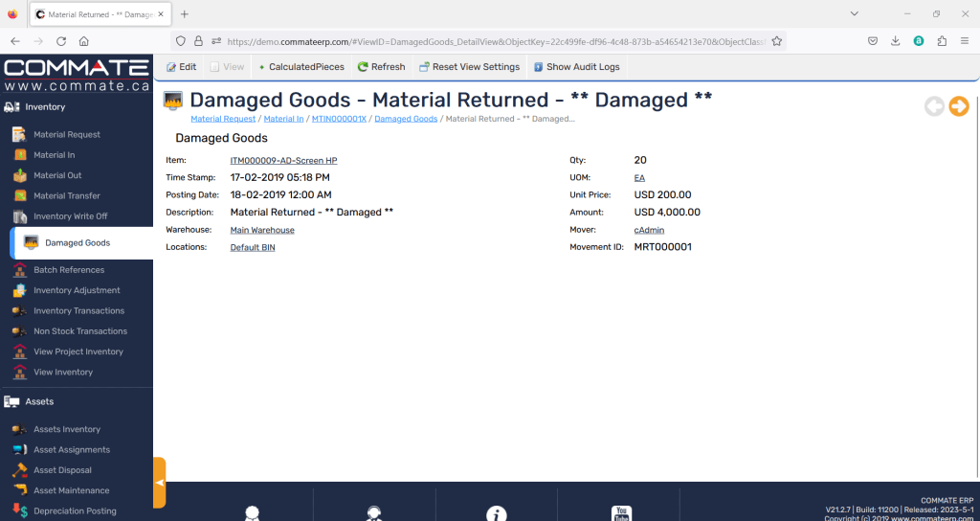Open Asset Disposal in sidebar
This screenshot has width=980, height=521.
(x=62, y=470)
